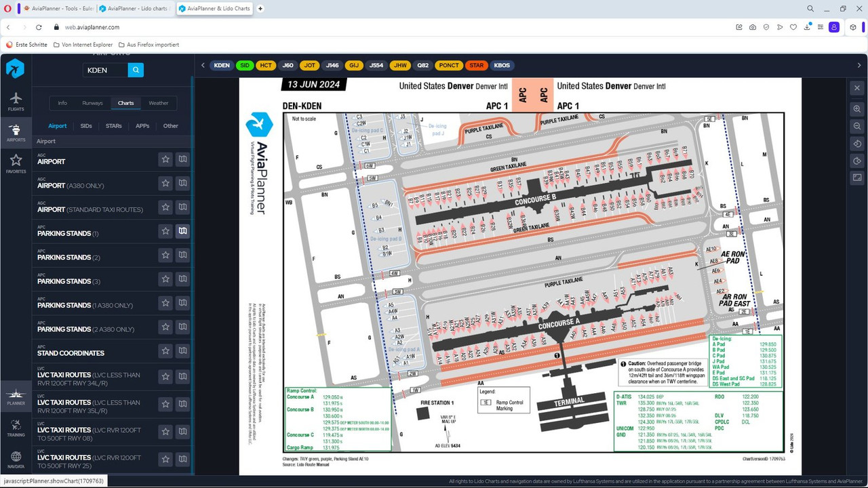Screen dimensions: 868x488
Task: Show the SIDs chart category
Action: coord(86,126)
